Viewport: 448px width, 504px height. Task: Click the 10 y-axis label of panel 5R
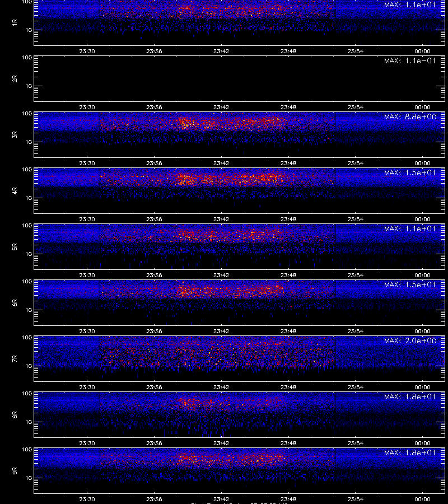(x=29, y=254)
